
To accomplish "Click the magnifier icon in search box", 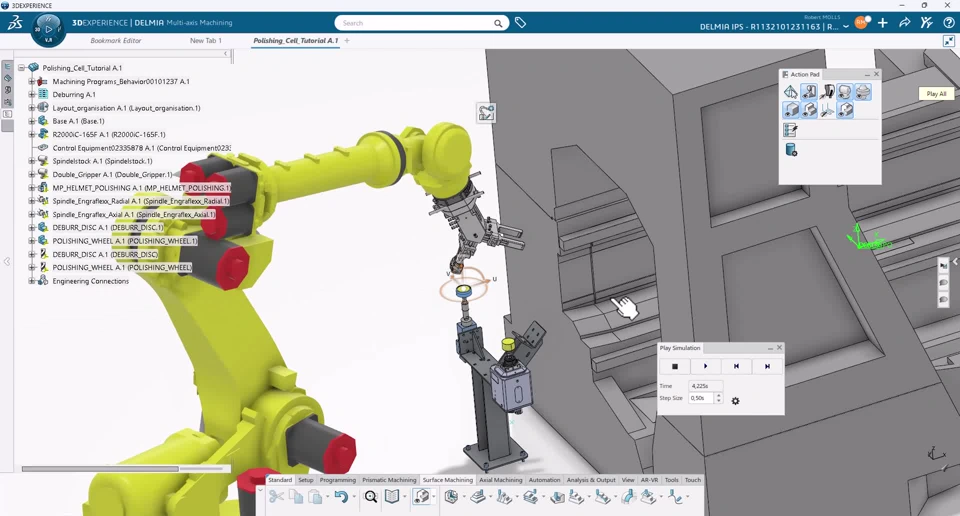I will tap(498, 23).
